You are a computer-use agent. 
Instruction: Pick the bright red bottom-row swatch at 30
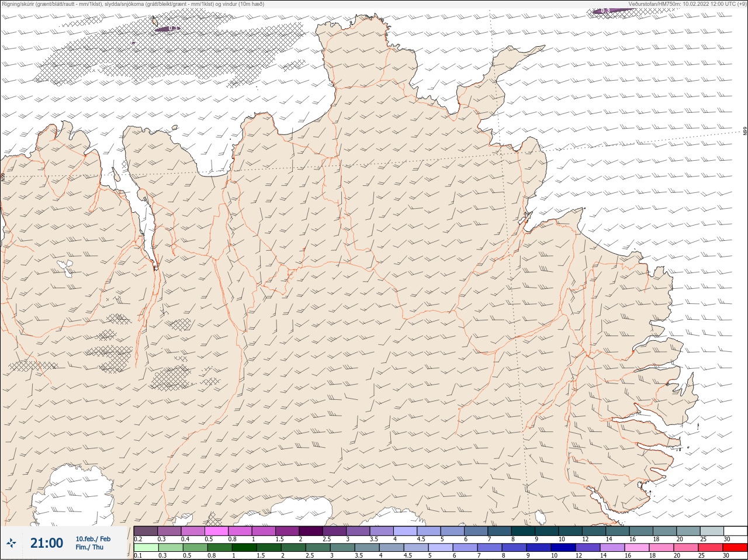(x=735, y=548)
